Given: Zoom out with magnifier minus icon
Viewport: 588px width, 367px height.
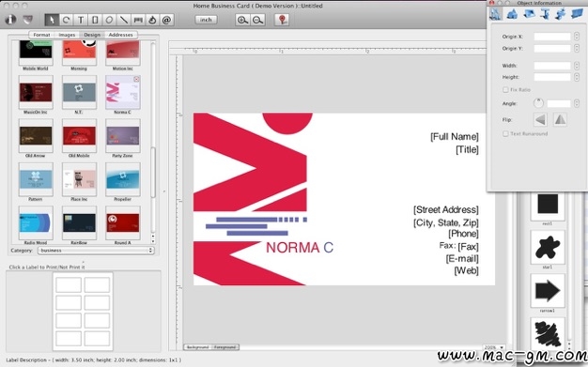Looking at the screenshot, I should coord(258,20).
